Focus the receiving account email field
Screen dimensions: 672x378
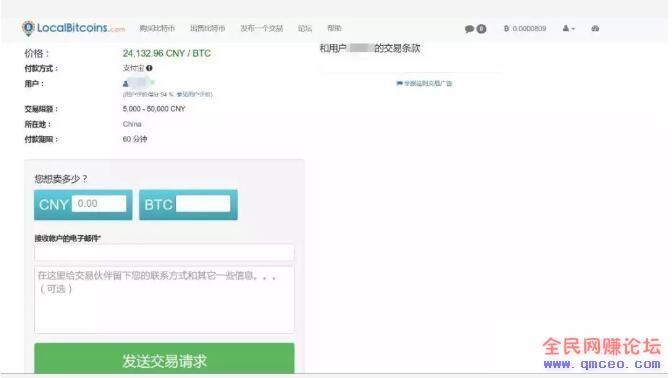[x=164, y=253]
